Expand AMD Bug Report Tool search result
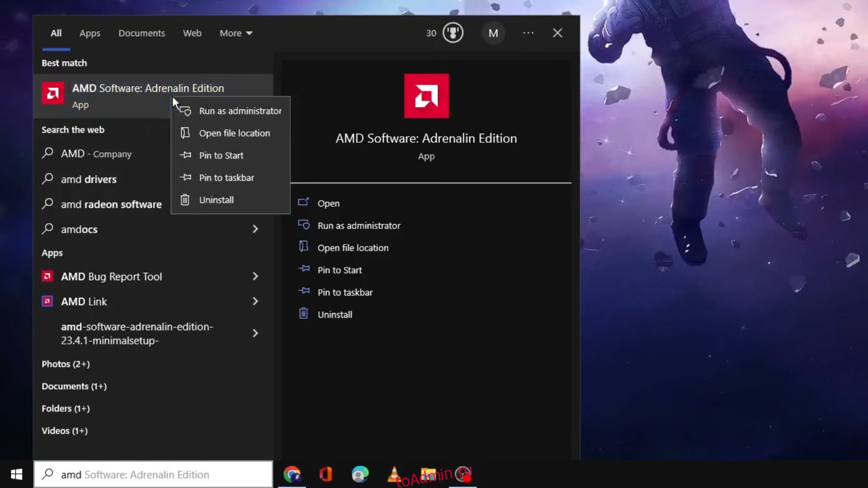This screenshot has height=488, width=868. [x=255, y=276]
